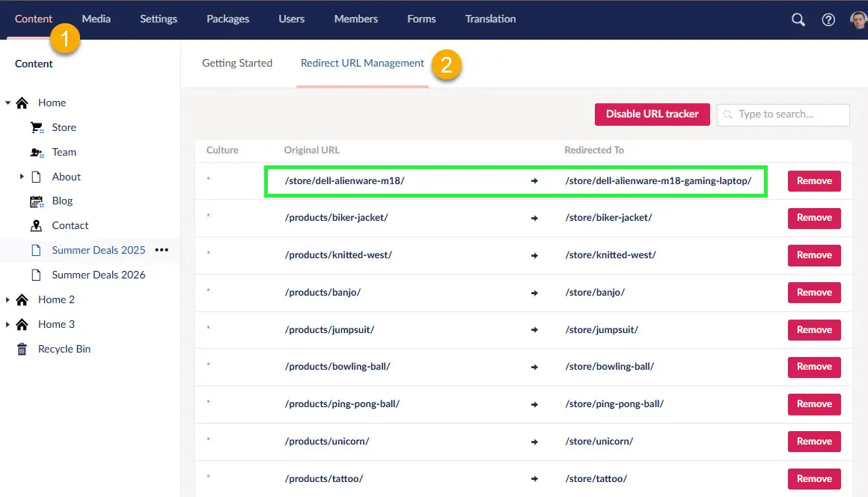Click the Store shopping cart icon
This screenshot has width=868, height=497.
coord(36,127)
